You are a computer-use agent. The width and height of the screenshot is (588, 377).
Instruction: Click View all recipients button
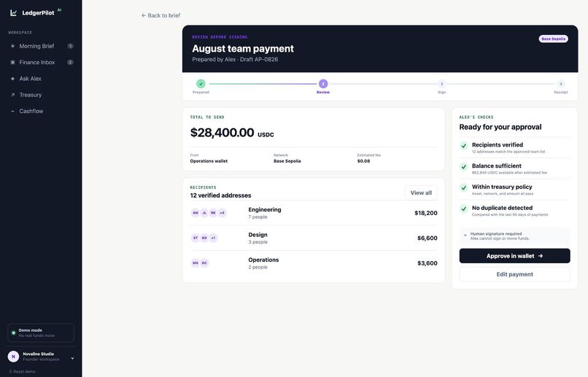pyautogui.click(x=421, y=193)
